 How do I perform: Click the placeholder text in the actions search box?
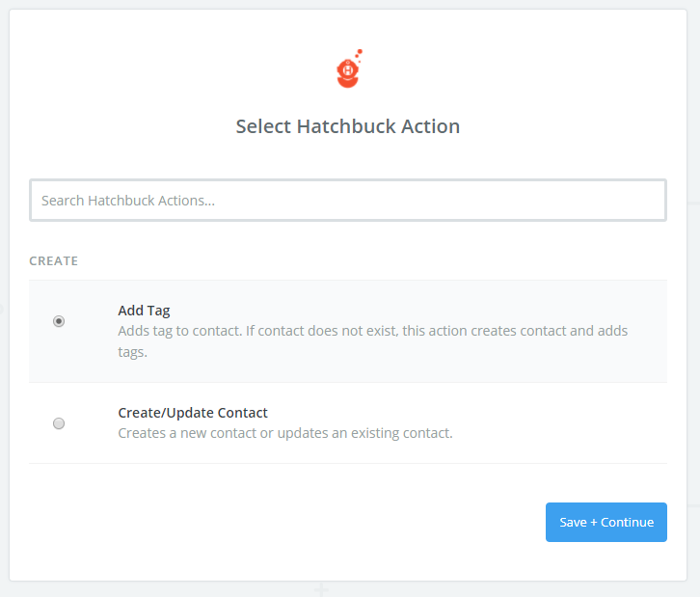point(128,201)
